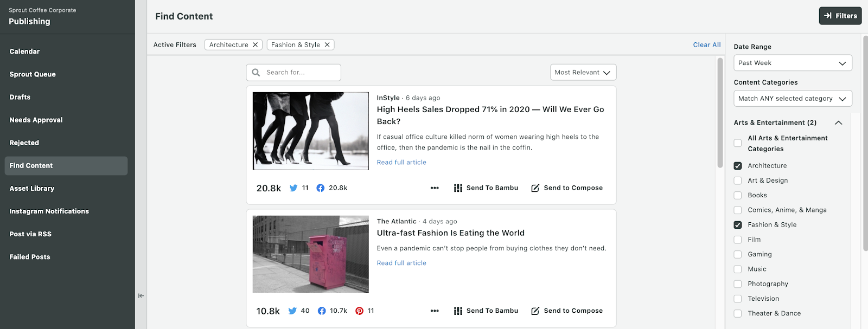Open the Asset Library menu item

(x=32, y=189)
